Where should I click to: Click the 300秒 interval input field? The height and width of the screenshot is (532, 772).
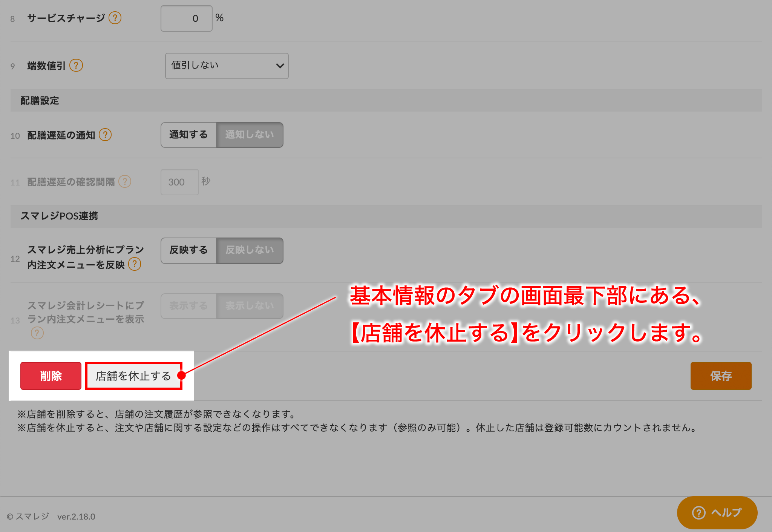click(180, 182)
